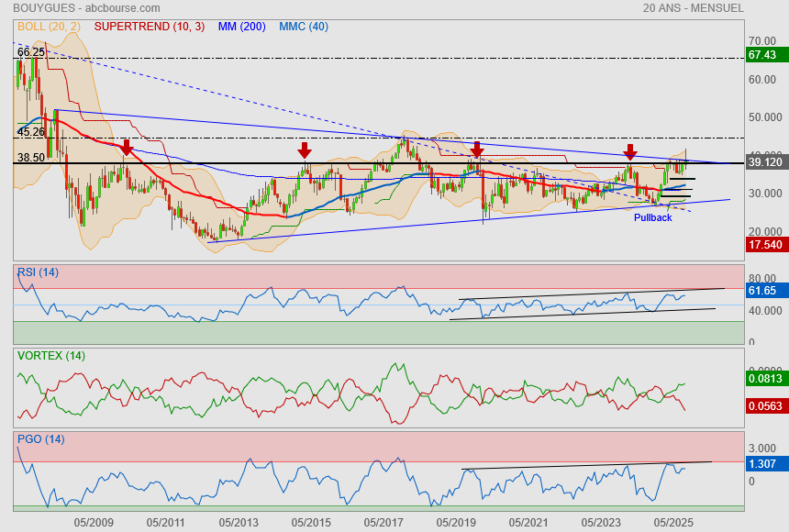Click the blue Pullback annotation text
The width and height of the screenshot is (789, 532).
pos(652,217)
